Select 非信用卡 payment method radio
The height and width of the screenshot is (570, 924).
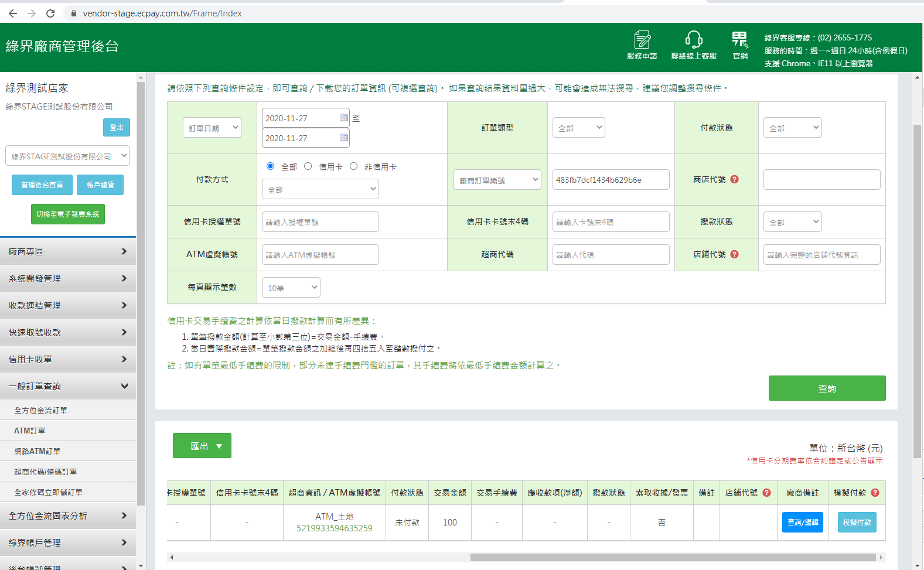pyautogui.click(x=353, y=166)
